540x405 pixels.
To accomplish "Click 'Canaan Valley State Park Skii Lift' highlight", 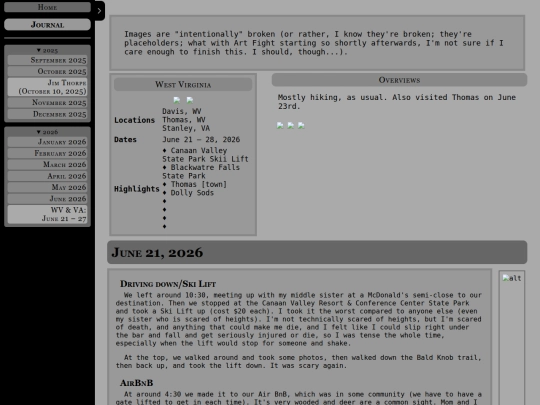I will pos(205,155).
